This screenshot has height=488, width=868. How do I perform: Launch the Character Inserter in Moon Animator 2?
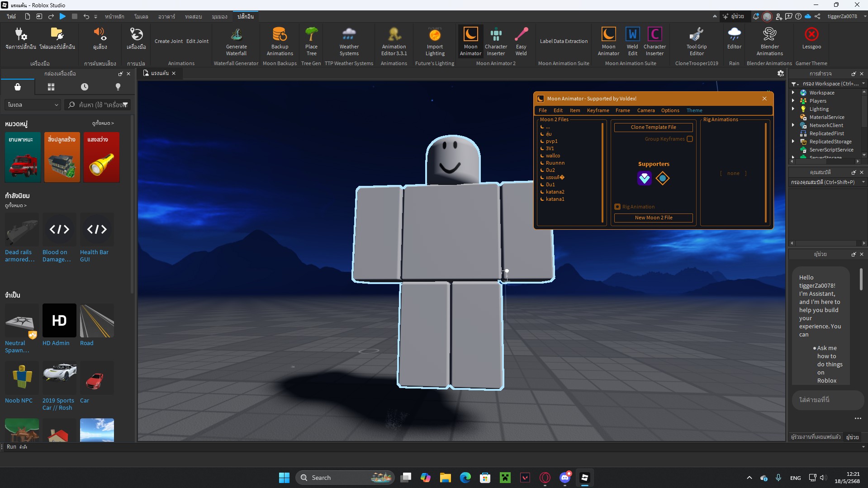(x=496, y=41)
